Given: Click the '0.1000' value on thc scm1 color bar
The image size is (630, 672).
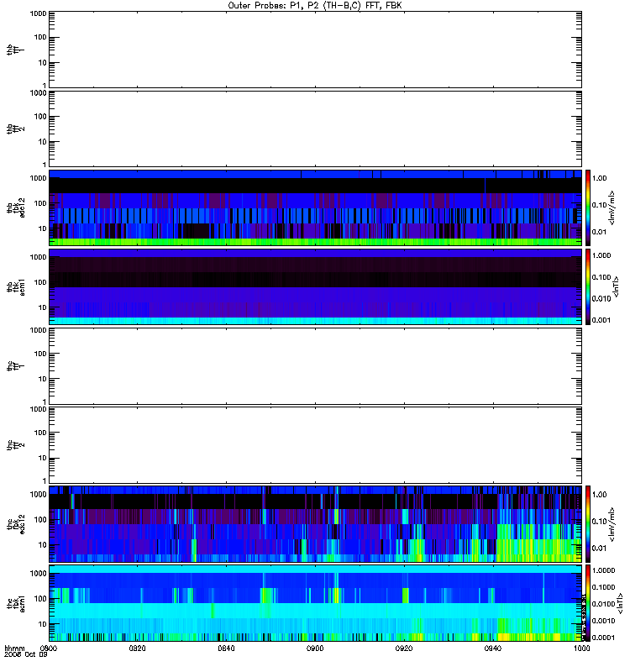Looking at the screenshot, I should [x=603, y=587].
